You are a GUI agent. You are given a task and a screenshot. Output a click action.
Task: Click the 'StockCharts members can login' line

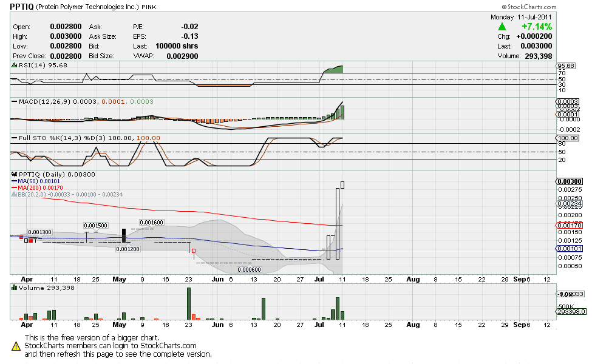pyautogui.click(x=111, y=346)
